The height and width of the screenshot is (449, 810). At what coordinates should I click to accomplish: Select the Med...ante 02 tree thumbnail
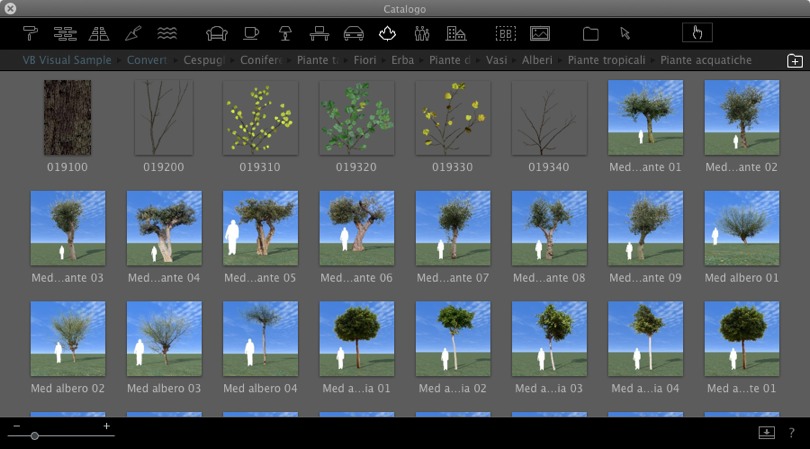tap(742, 117)
